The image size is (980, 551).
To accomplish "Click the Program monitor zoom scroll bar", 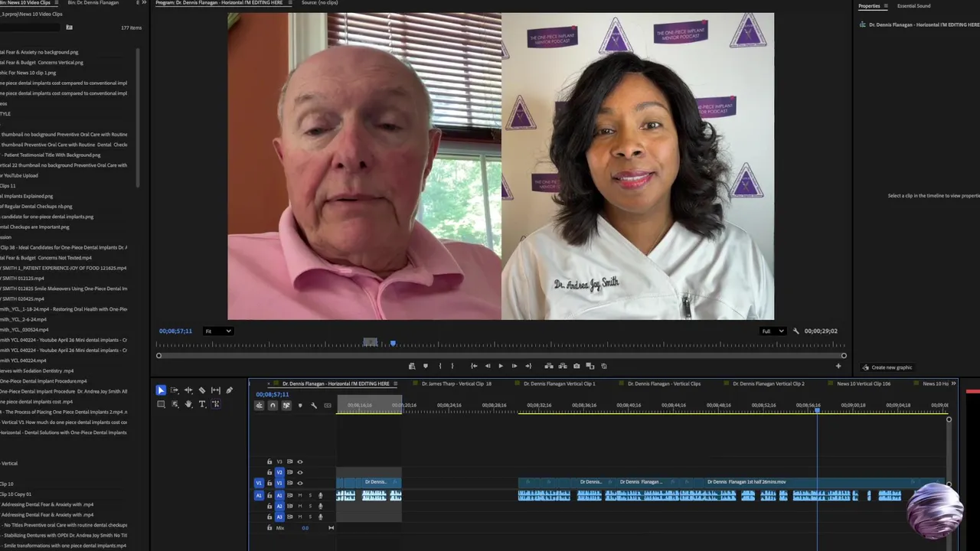I will click(x=501, y=355).
